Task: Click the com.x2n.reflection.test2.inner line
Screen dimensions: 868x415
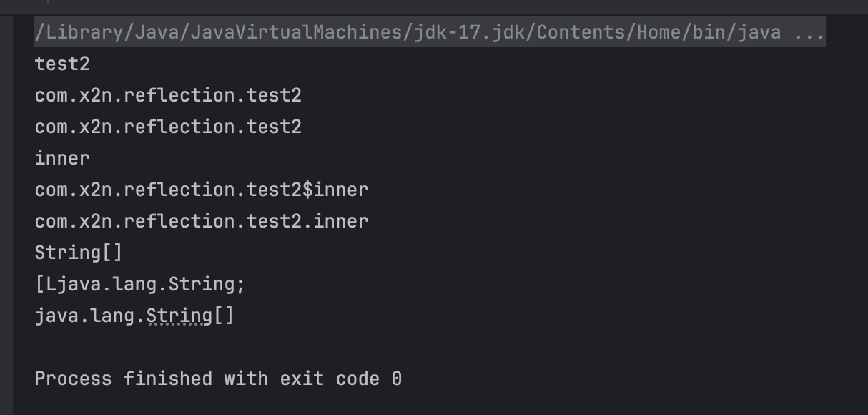Action: 202,221
